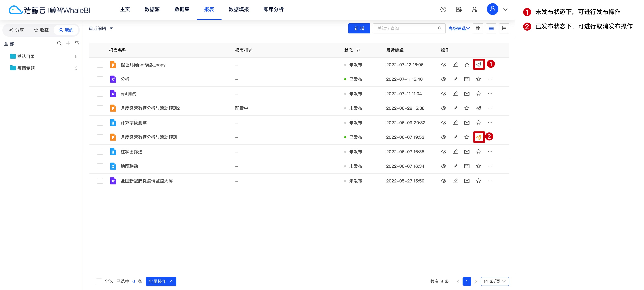644x290 pixels.
Task: Preview 橙色几何ppt模版_copy with eye icon
Action: click(x=443, y=65)
